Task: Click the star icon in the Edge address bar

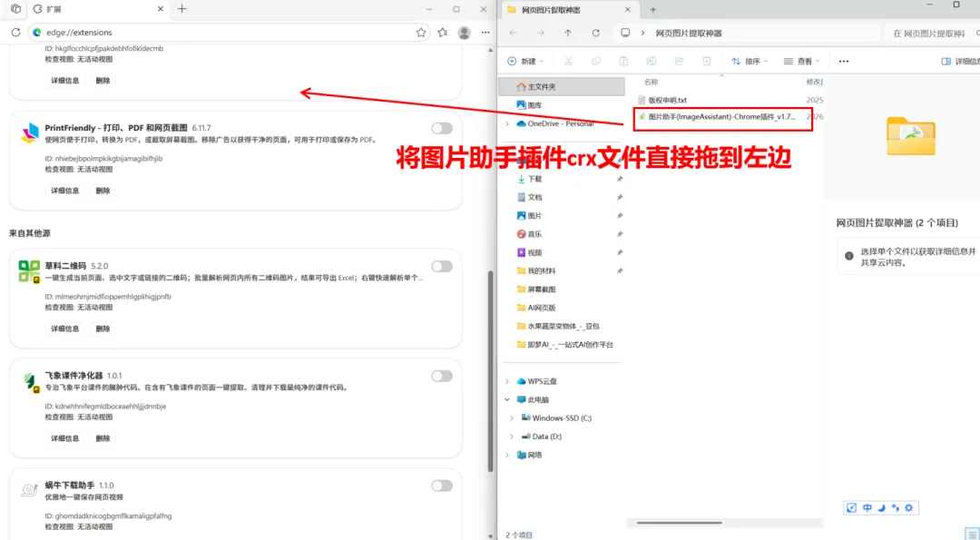Action: point(421,33)
